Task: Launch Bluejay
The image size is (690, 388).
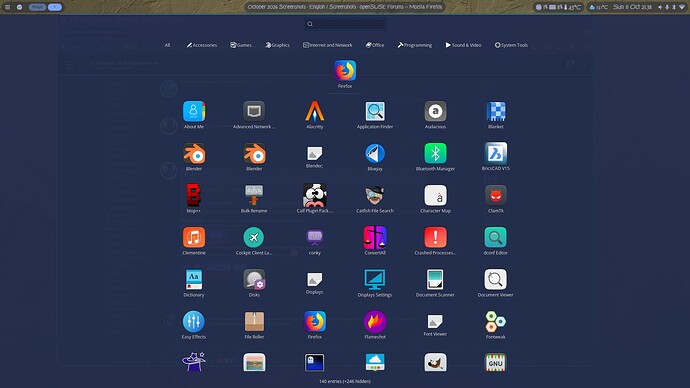Action: (375, 157)
